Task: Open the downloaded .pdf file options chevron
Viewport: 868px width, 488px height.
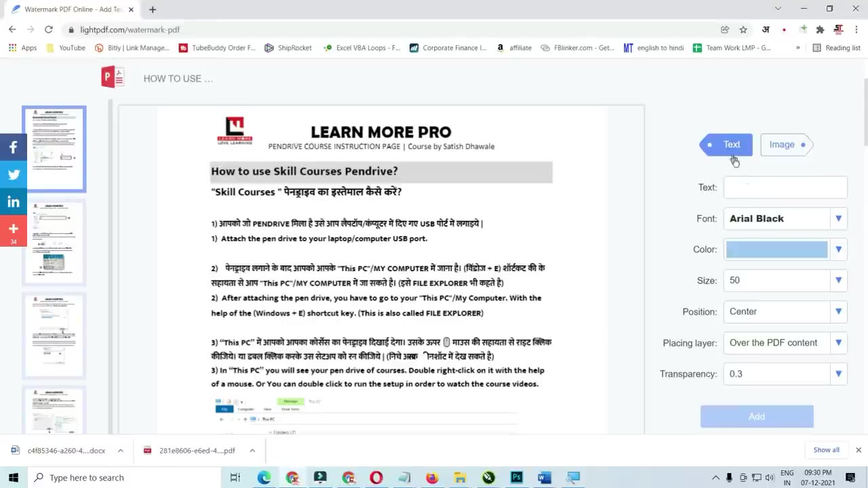Action: [x=252, y=450]
